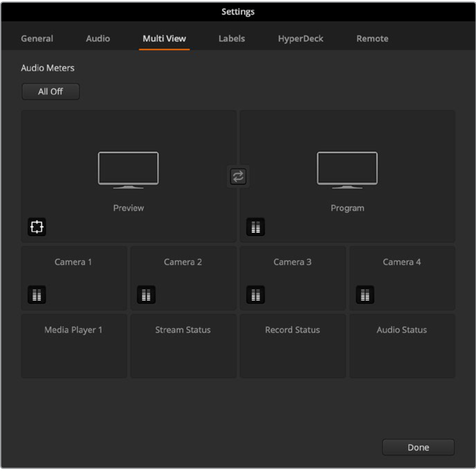Select the Record Status view tile
Screen dimensions: 476x471
click(293, 346)
